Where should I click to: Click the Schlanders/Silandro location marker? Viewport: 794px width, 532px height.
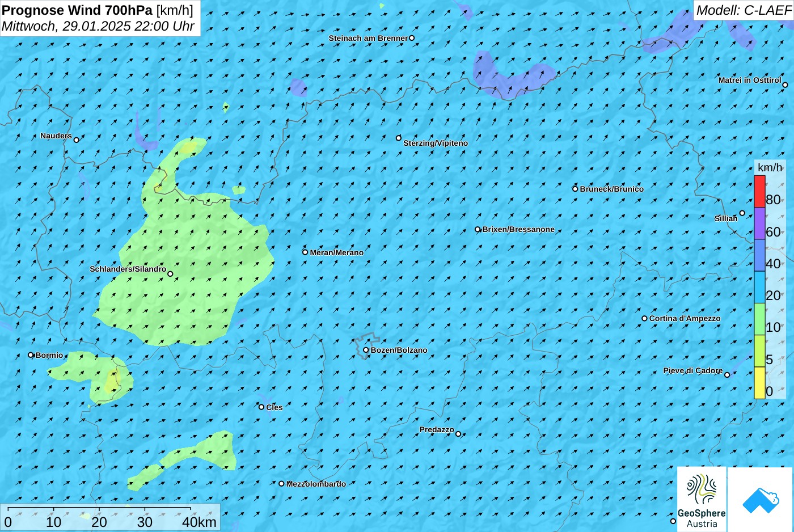[170, 274]
